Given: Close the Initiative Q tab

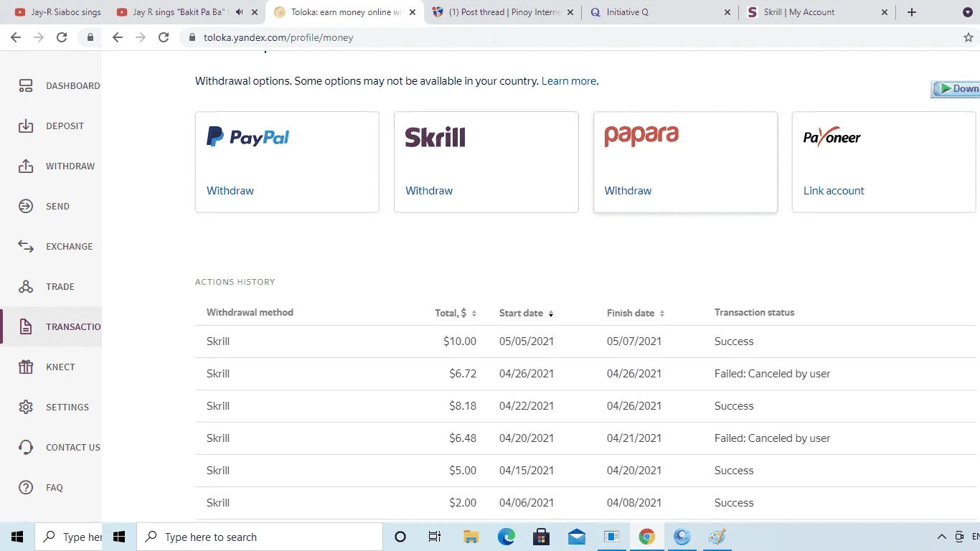Looking at the screenshot, I should tap(727, 12).
